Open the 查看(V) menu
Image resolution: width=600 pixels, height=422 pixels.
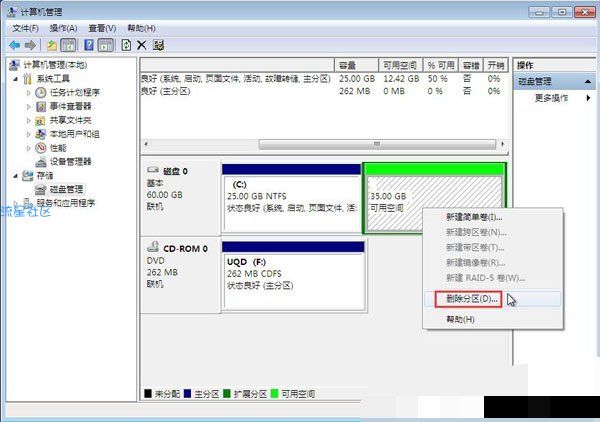point(102,28)
